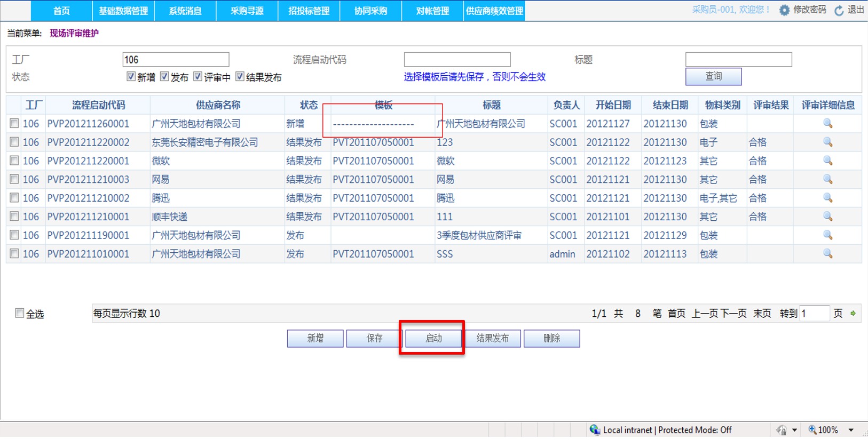This screenshot has width=868, height=440.
Task: View review details for 顺丰快递 row
Action: click(827, 217)
